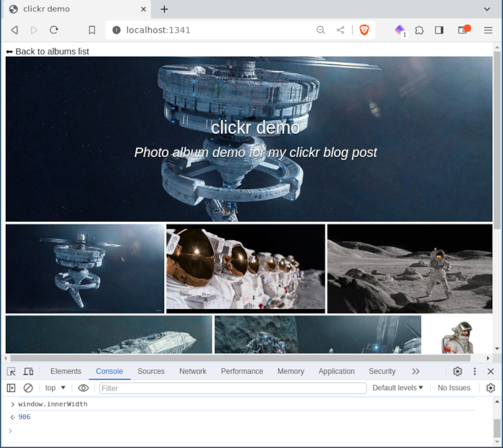The width and height of the screenshot is (503, 448).
Task: Show console sidebar toggle button
Action: tap(11, 388)
